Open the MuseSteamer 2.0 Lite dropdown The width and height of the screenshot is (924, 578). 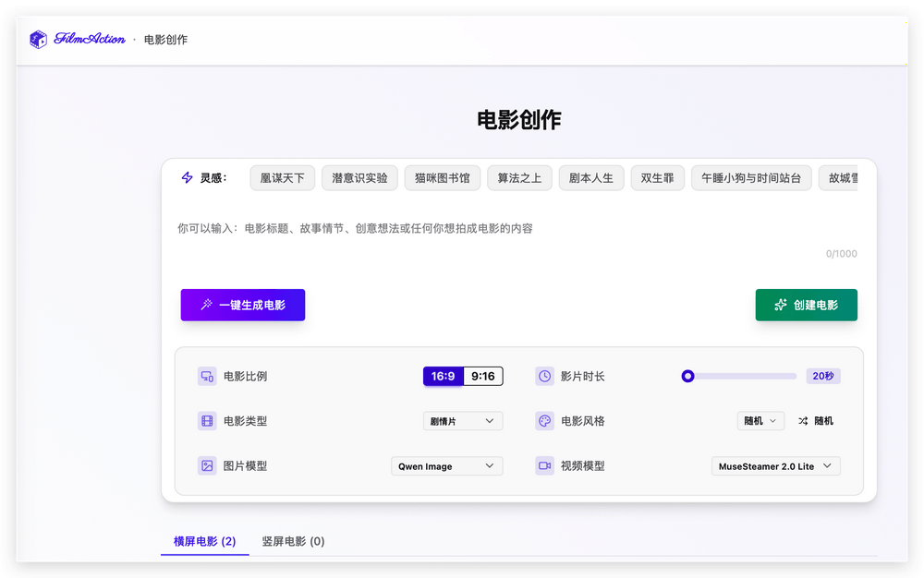776,466
